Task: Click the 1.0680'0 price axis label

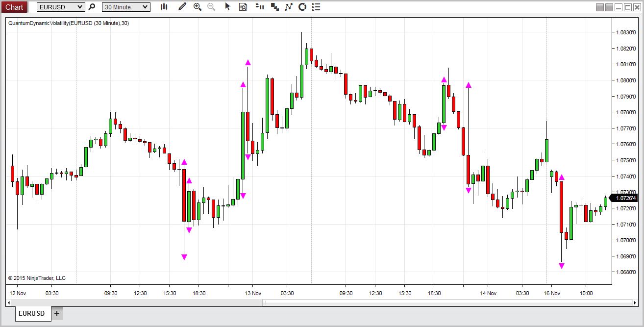Action: tap(625, 272)
